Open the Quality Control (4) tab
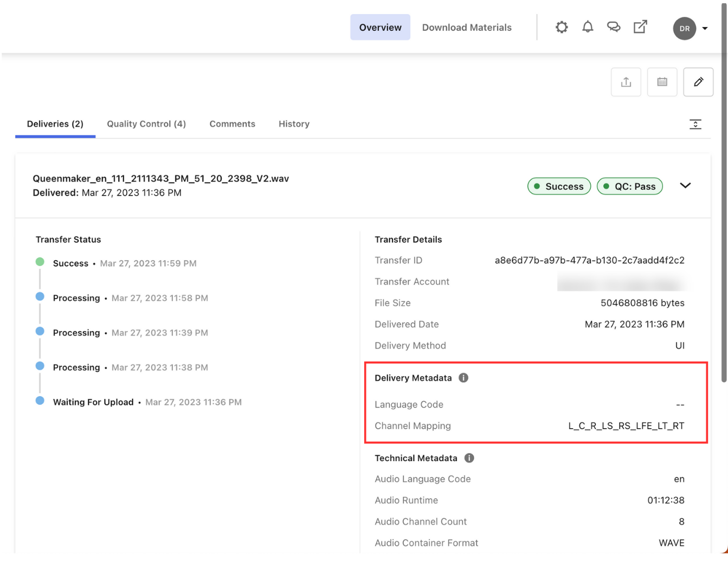Screen dimensions: 728x562 pyautogui.click(x=146, y=124)
